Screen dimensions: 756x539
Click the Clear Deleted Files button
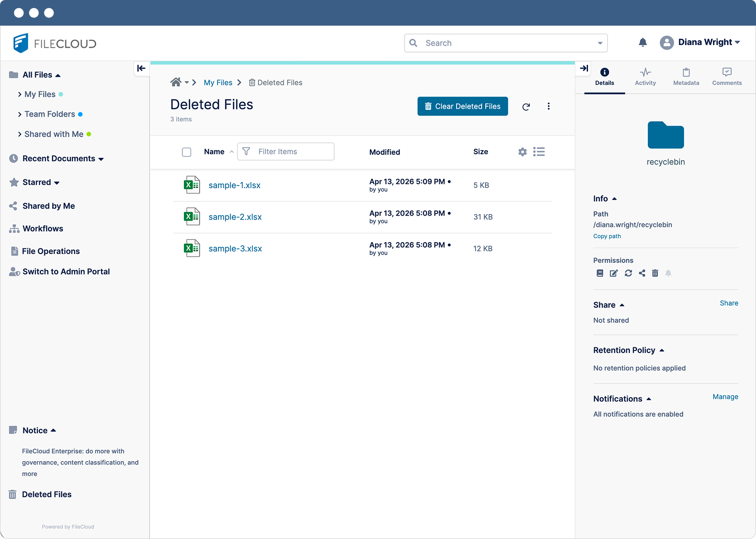tap(462, 106)
